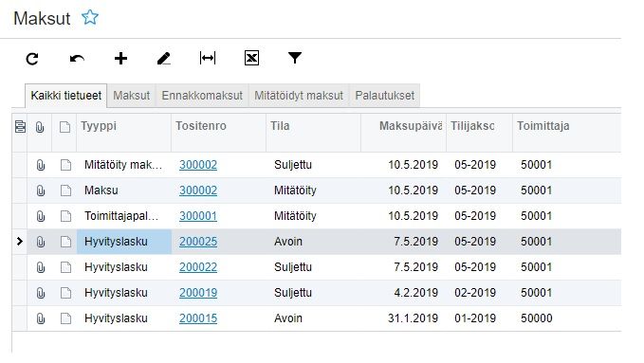This screenshot has height=363, width=644.
Task: Export to Excel using the X icon
Action: click(x=251, y=59)
